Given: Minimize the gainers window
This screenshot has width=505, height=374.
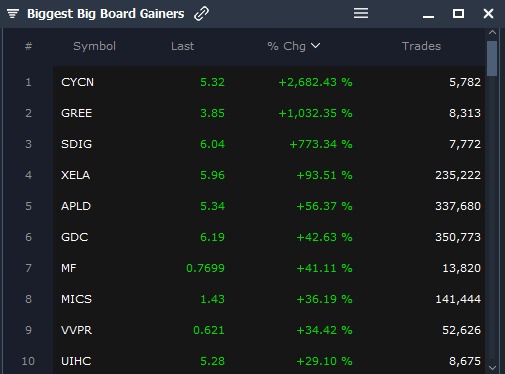Looking at the screenshot, I should pyautogui.click(x=428, y=16).
